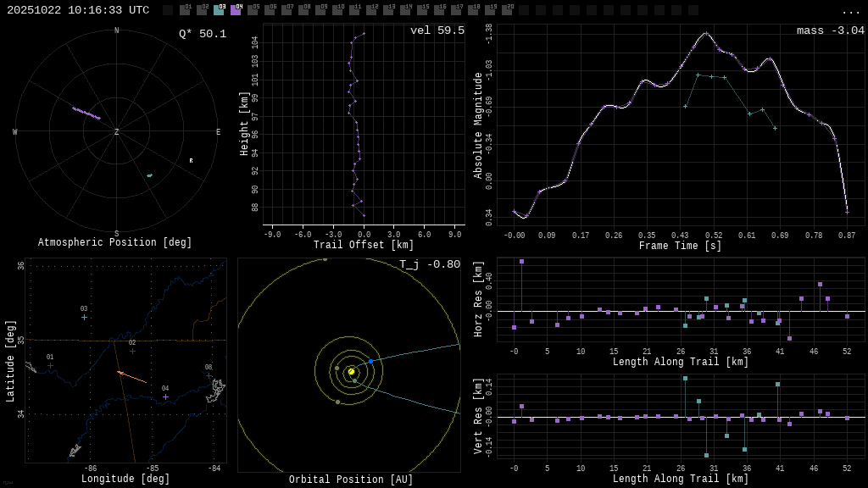The image size is (868, 488).
Task: Toggle station 01 square in top bar
Action: pyautogui.click(x=185, y=10)
